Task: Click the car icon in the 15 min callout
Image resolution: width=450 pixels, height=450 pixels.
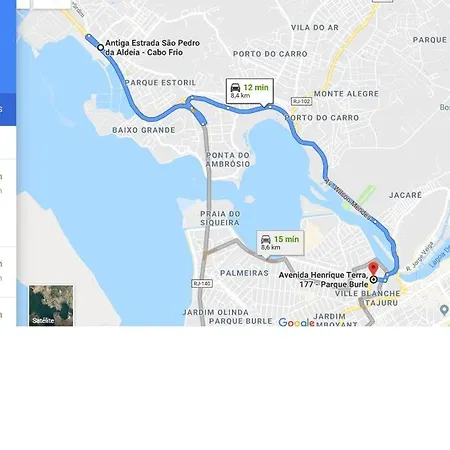Action: point(266,239)
